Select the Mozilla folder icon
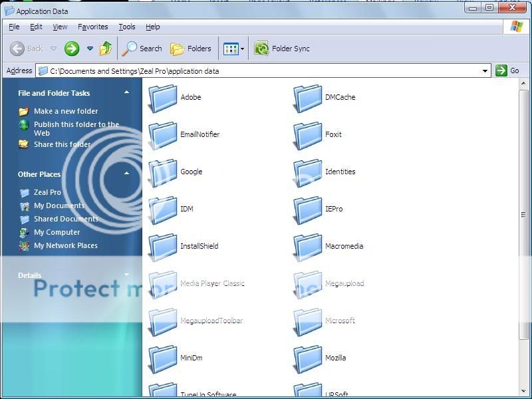The width and height of the screenshot is (532, 399). pyautogui.click(x=308, y=358)
